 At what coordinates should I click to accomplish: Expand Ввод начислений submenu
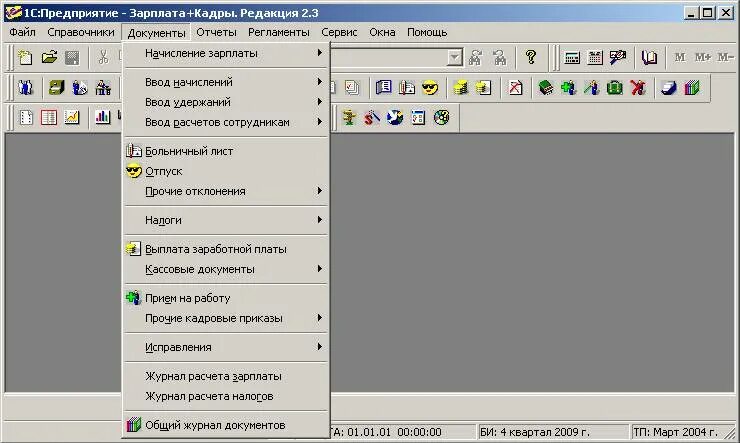(x=226, y=82)
